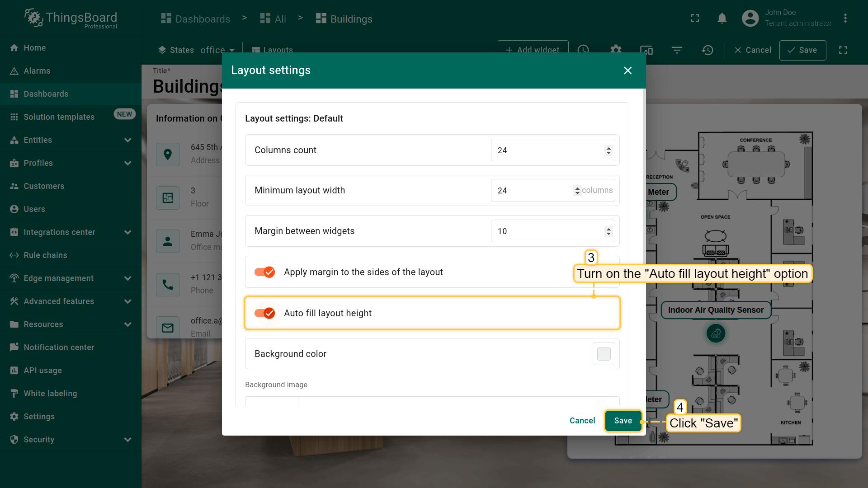868x488 pixels.
Task: Click the notifications bell icon
Action: click(722, 18)
